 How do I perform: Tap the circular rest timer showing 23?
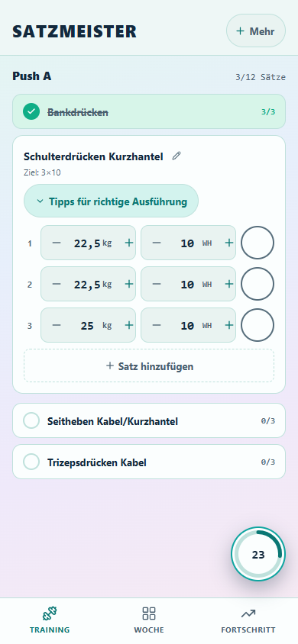(x=258, y=554)
